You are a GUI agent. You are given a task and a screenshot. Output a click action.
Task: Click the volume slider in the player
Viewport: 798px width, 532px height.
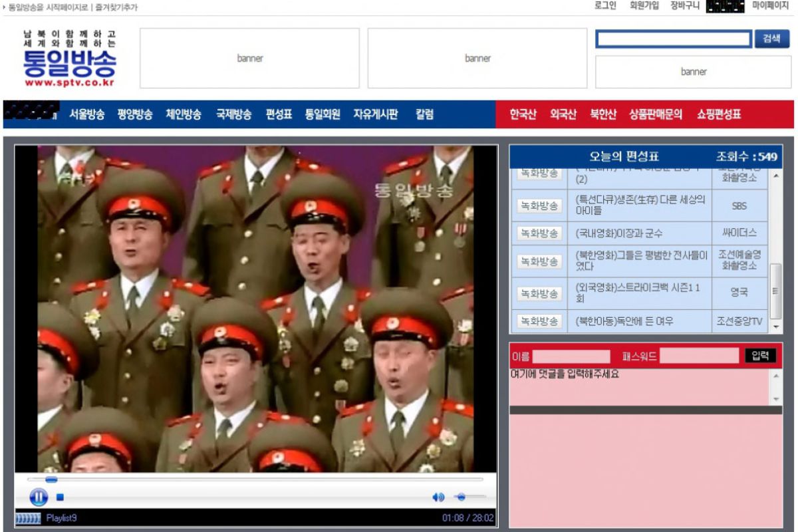[469, 497]
